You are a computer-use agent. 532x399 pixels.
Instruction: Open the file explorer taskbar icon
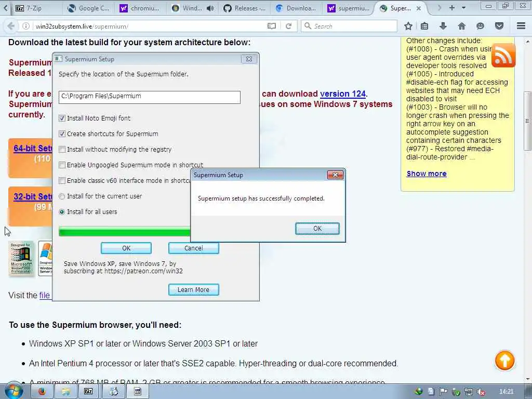(65, 392)
